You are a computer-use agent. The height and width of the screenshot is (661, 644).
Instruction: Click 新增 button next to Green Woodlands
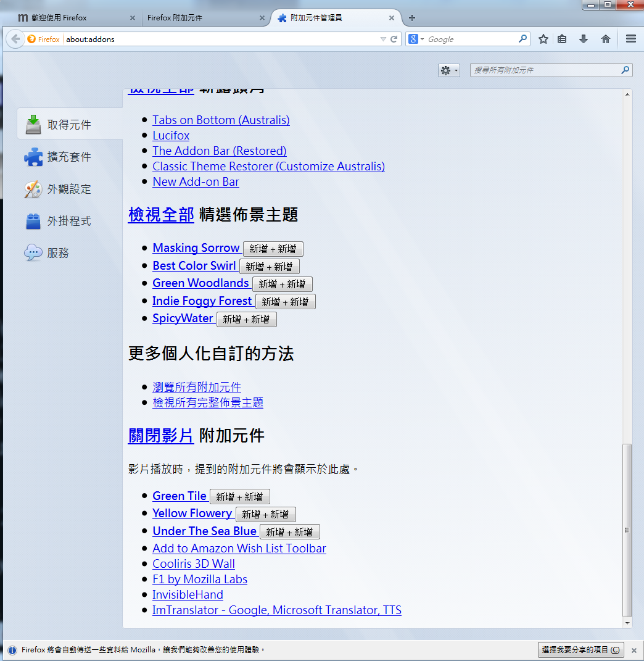point(283,284)
